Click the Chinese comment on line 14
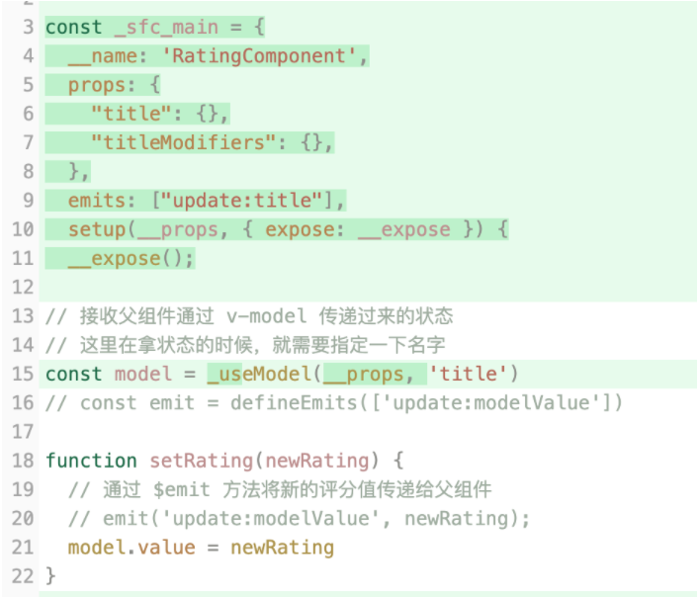Viewport: 700px width, 597px height. 245,345
